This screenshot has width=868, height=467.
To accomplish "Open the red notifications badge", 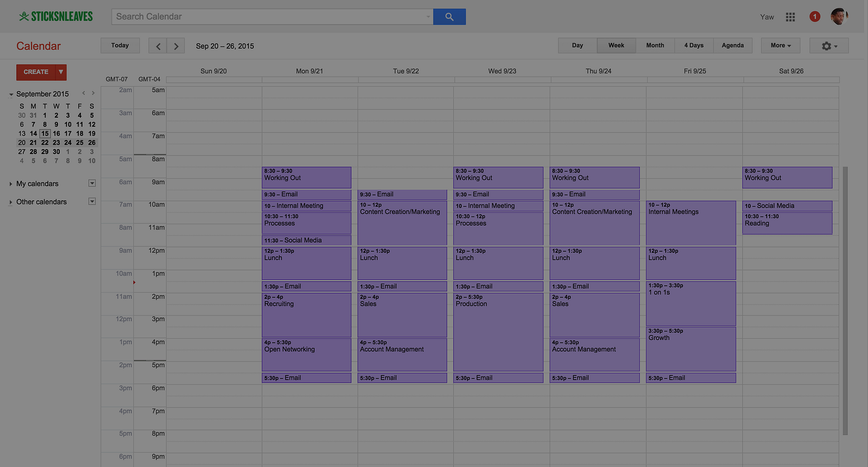I will [x=814, y=17].
